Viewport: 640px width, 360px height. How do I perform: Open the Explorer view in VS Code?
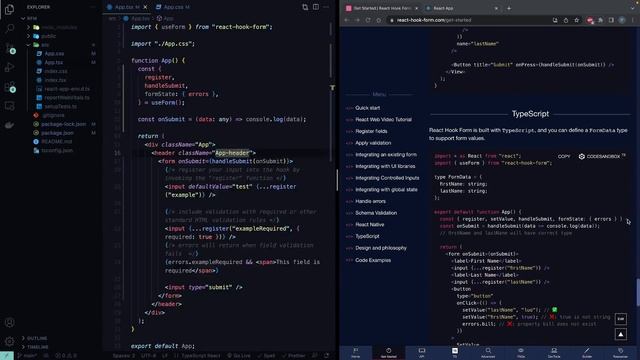(x=9, y=9)
